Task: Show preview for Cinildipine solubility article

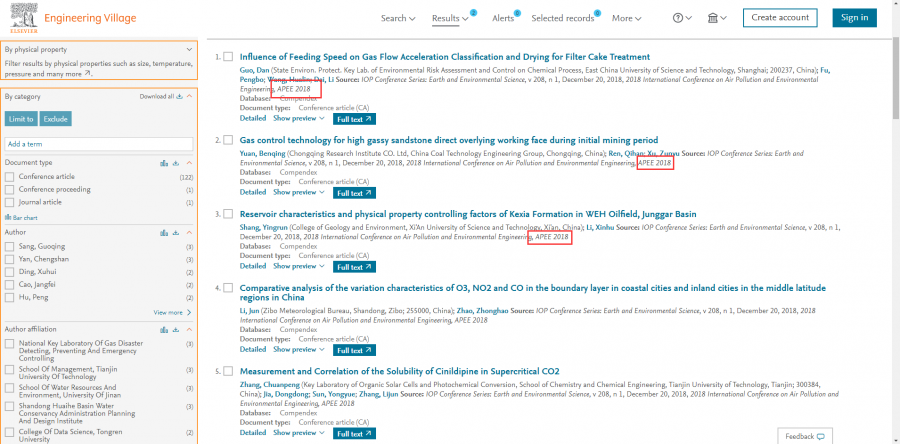Action: (298, 433)
